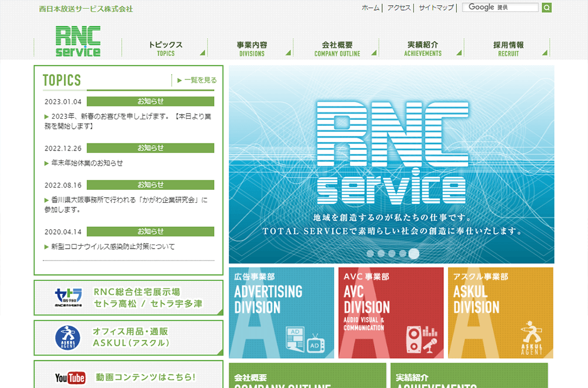The height and width of the screenshot is (388, 588).
Task: Expand the 実績紹介 ACHIEVEMENTS menu arrow
Action: [459, 53]
